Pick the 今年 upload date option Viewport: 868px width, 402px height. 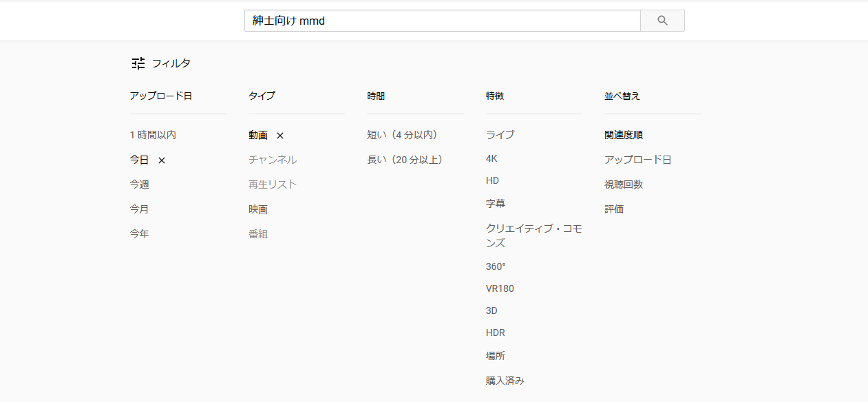click(x=139, y=234)
